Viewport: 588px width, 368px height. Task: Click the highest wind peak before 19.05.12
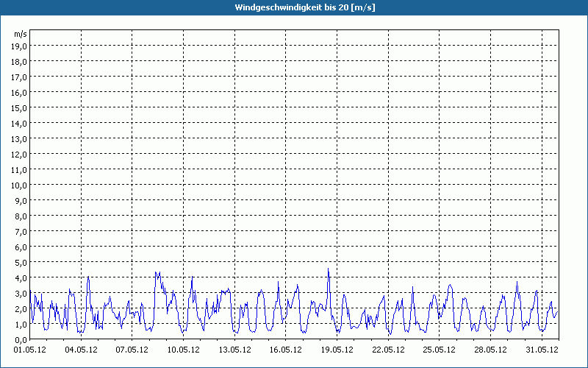tap(328, 269)
